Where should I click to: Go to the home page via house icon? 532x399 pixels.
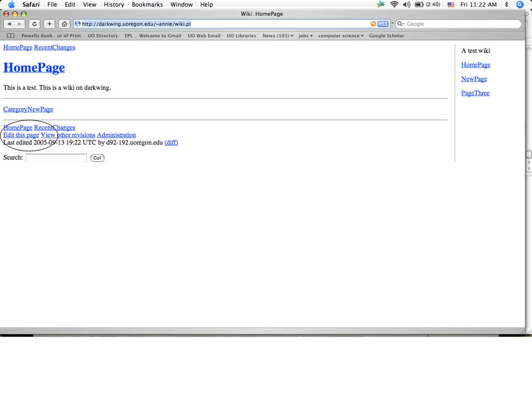[64, 24]
